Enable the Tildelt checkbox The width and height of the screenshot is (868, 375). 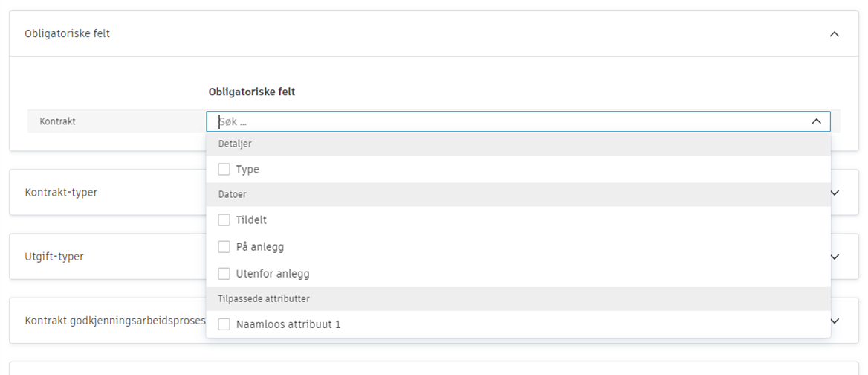tap(224, 220)
